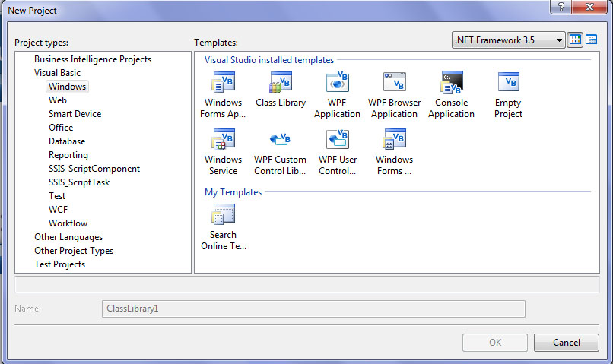Select the WPF Custom Control Library icon
The image size is (613, 364).
tap(281, 139)
